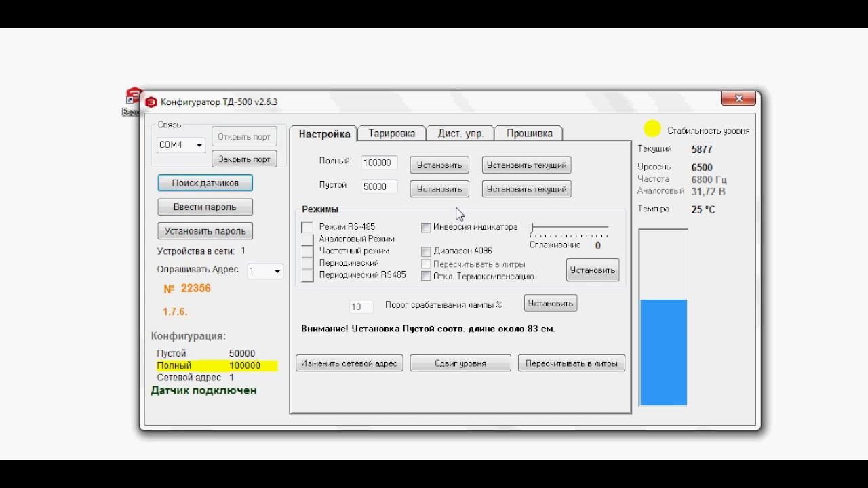Click the Полный value input field
Image resolution: width=868 pixels, height=488 pixels.
click(x=380, y=163)
